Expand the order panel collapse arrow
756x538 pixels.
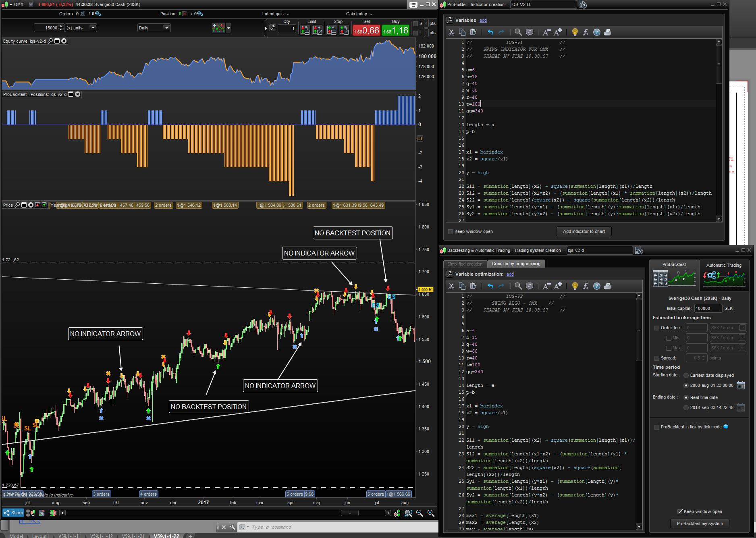(x=266, y=28)
